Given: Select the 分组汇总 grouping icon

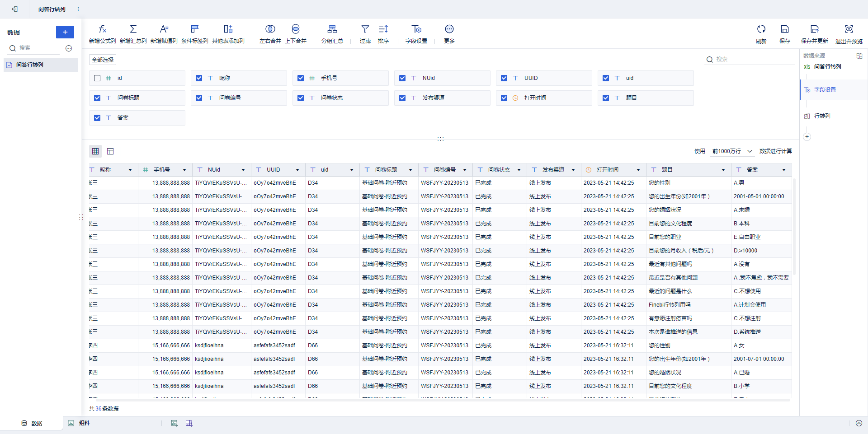Looking at the screenshot, I should tap(332, 29).
